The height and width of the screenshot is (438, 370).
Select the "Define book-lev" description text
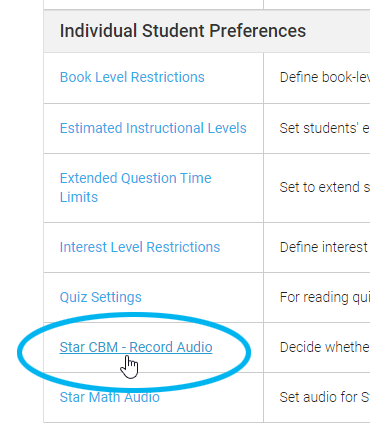pos(325,77)
